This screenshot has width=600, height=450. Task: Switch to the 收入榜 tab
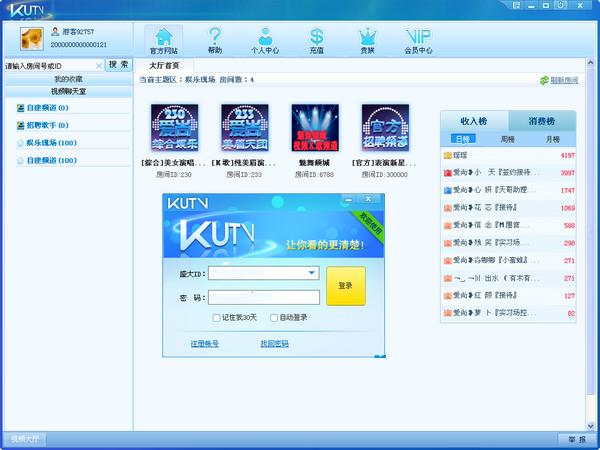click(x=474, y=121)
